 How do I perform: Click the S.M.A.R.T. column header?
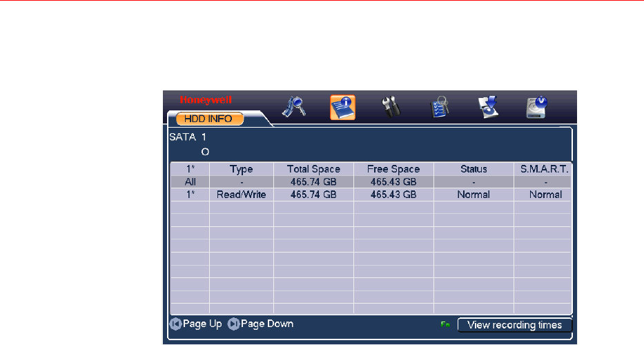pyautogui.click(x=544, y=169)
